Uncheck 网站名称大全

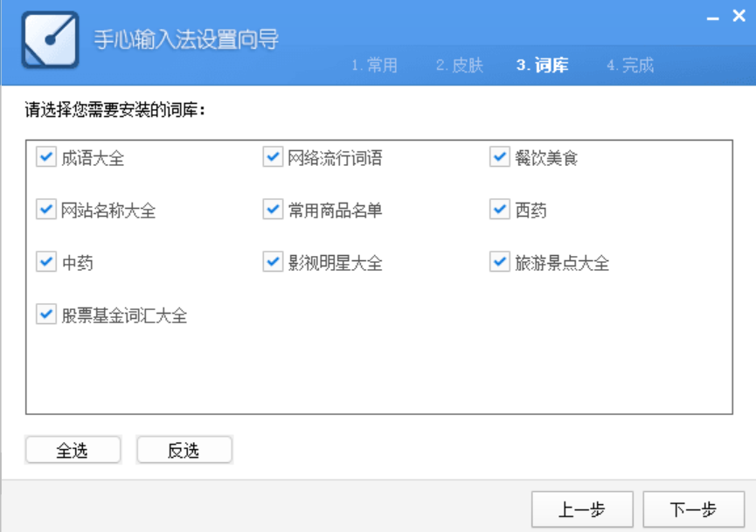[x=45, y=210]
